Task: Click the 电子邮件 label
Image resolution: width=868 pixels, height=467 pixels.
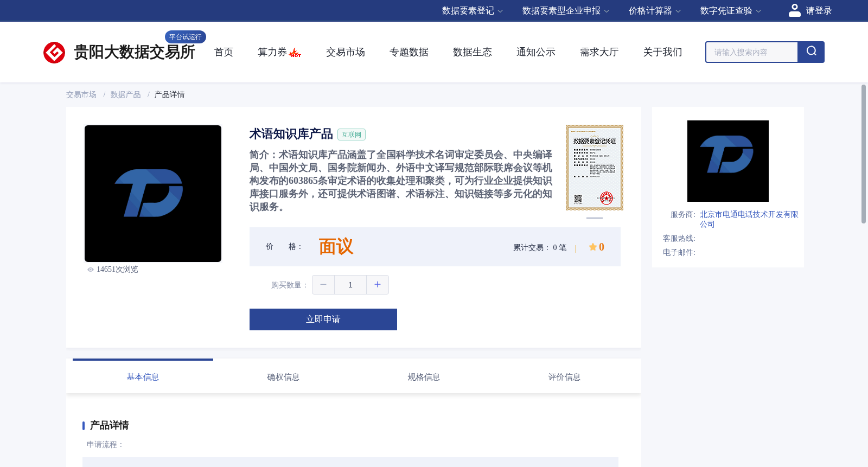Action: [x=679, y=253]
